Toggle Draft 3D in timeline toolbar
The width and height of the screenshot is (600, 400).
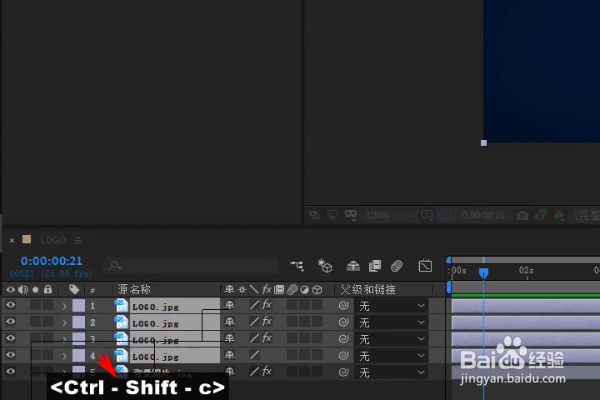click(x=325, y=265)
